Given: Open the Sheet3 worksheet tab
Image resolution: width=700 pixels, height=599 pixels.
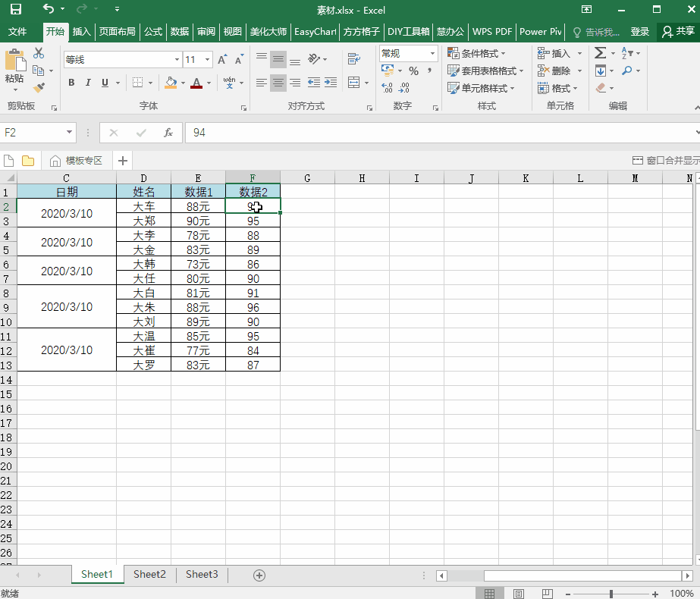Looking at the screenshot, I should pos(202,575).
